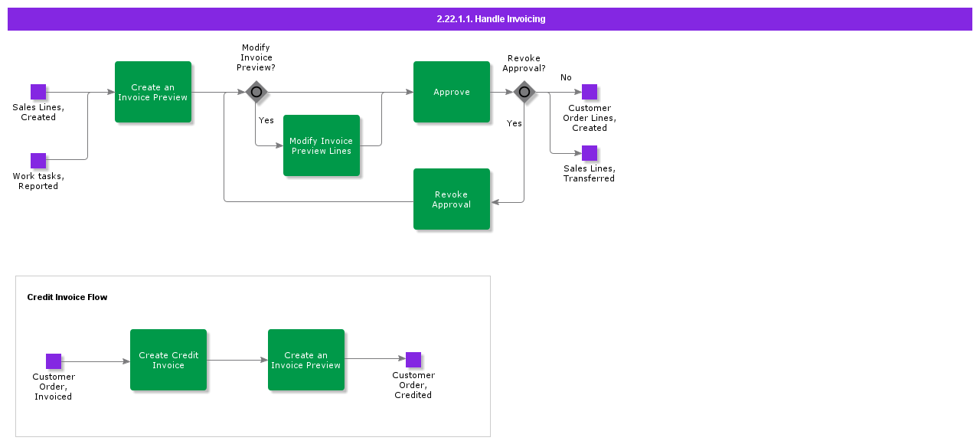Select the Sales Lines, Transferred event square

[590, 153]
